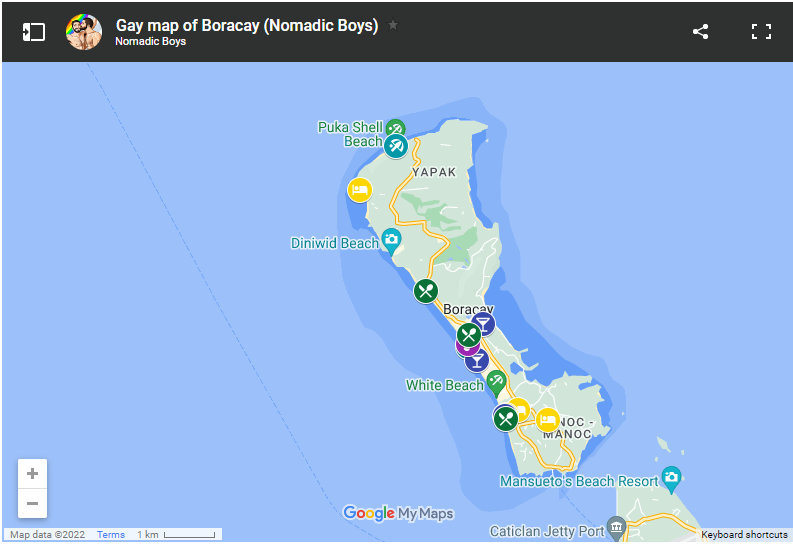Image resolution: width=793 pixels, height=545 pixels.
Task: Zoom out of the map
Action: (x=32, y=503)
